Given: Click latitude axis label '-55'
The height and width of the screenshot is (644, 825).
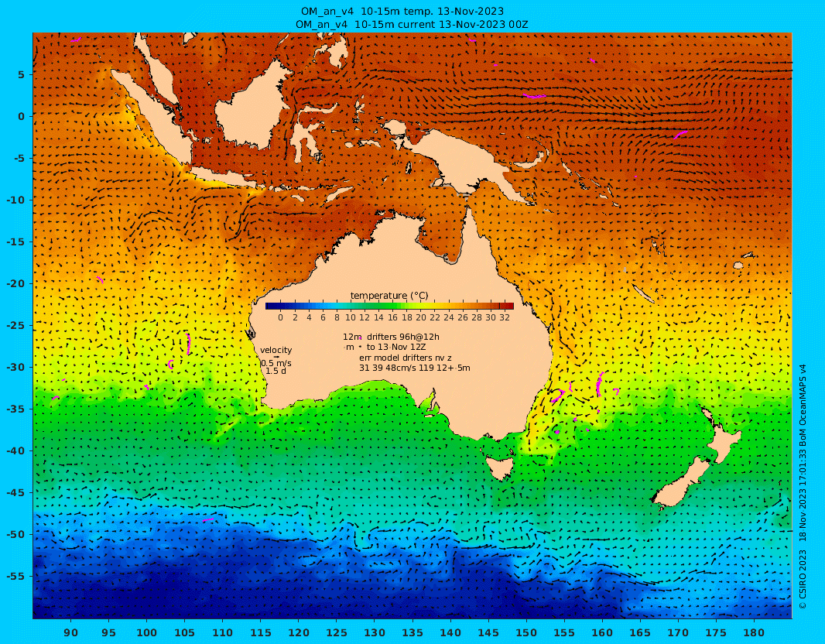Looking at the screenshot, I should tap(15, 576).
